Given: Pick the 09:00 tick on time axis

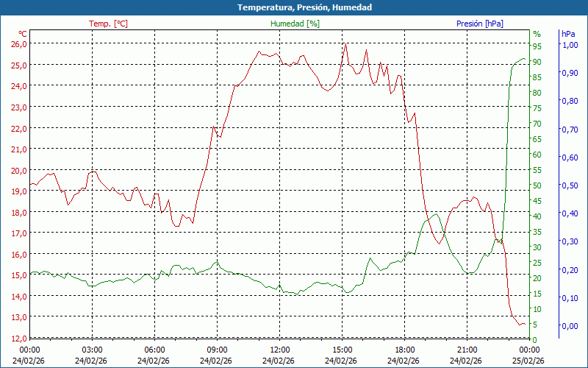Looking at the screenshot, I should pos(217,350).
